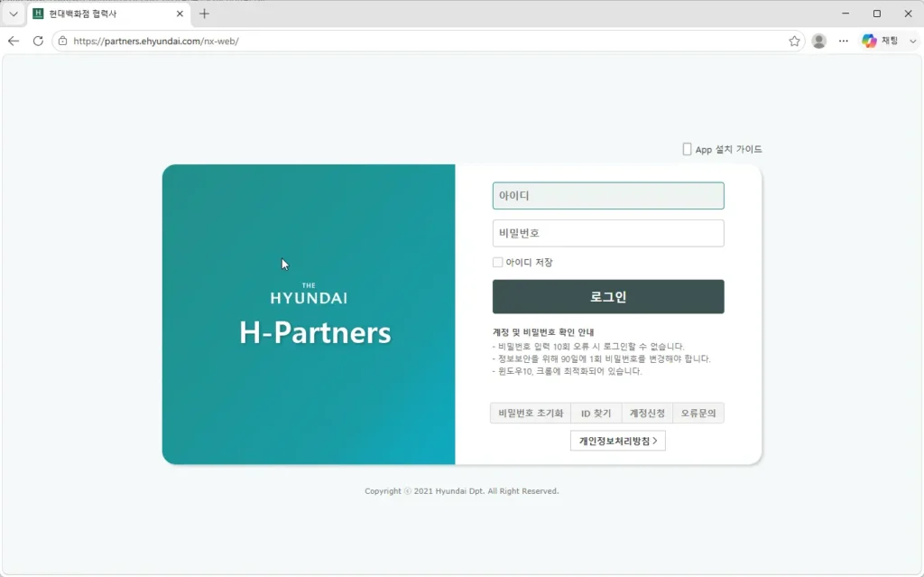This screenshot has width=924, height=577.
Task: Go back using the browser back arrow
Action: (x=14, y=41)
